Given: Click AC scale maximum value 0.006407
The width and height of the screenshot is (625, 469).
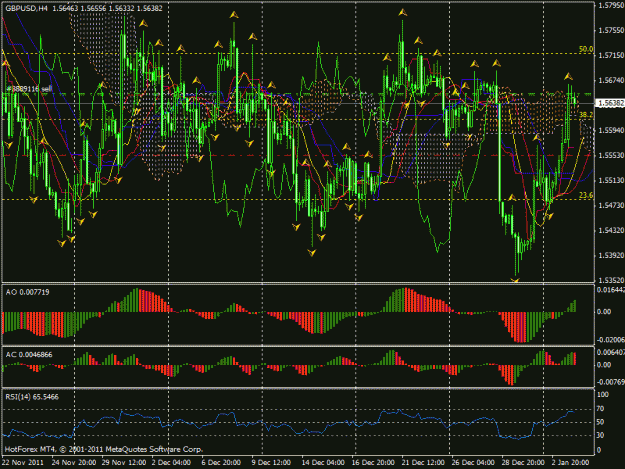Looking at the screenshot, I should (x=611, y=352).
